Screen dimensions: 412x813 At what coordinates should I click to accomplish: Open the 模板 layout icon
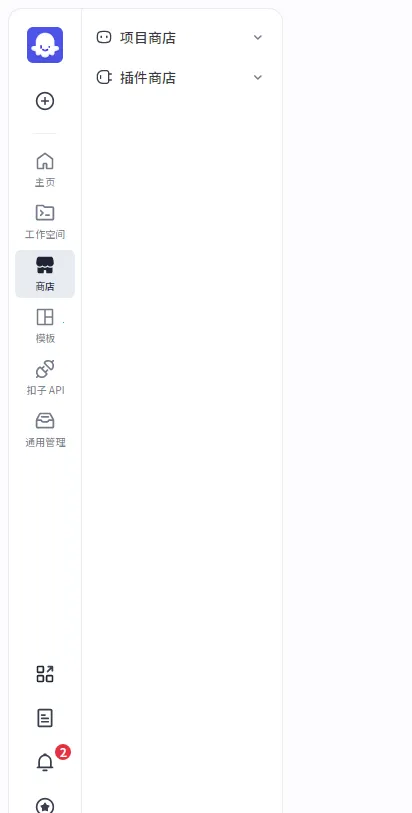pyautogui.click(x=45, y=317)
